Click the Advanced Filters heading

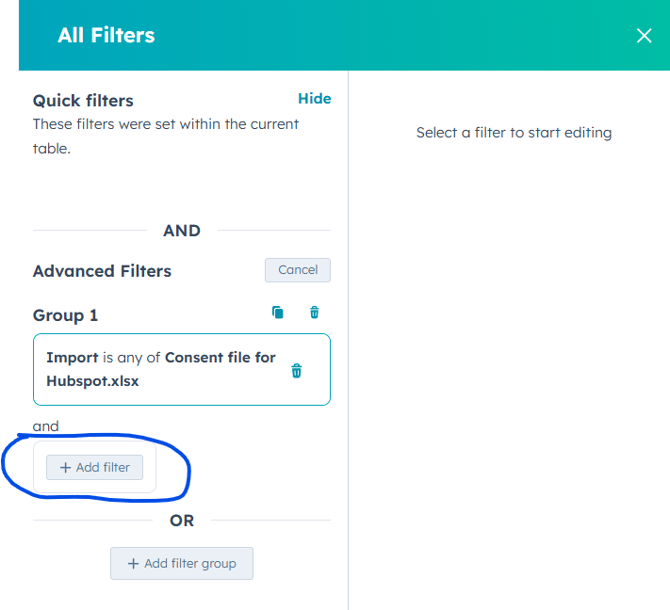tap(102, 271)
